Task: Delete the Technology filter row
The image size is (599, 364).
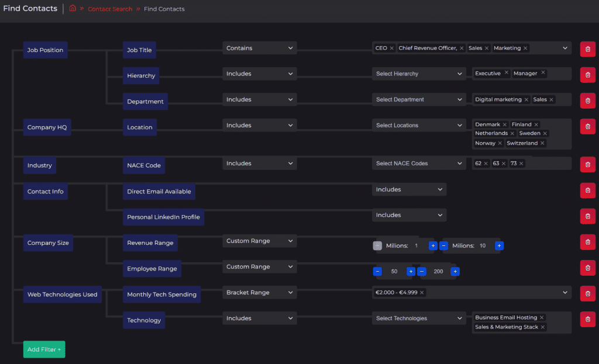Action: coord(587,319)
